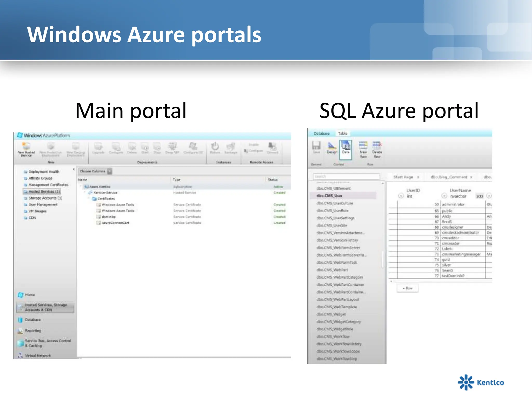The width and height of the screenshot is (532, 399).
Task: Switch to Design view in SQL portal
Action: (332, 148)
